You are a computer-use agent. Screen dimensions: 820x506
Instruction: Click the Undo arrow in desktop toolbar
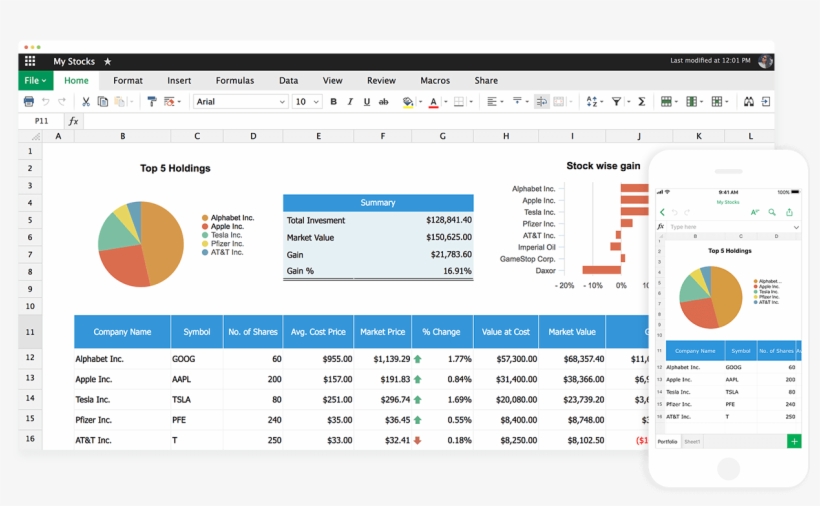[45, 101]
